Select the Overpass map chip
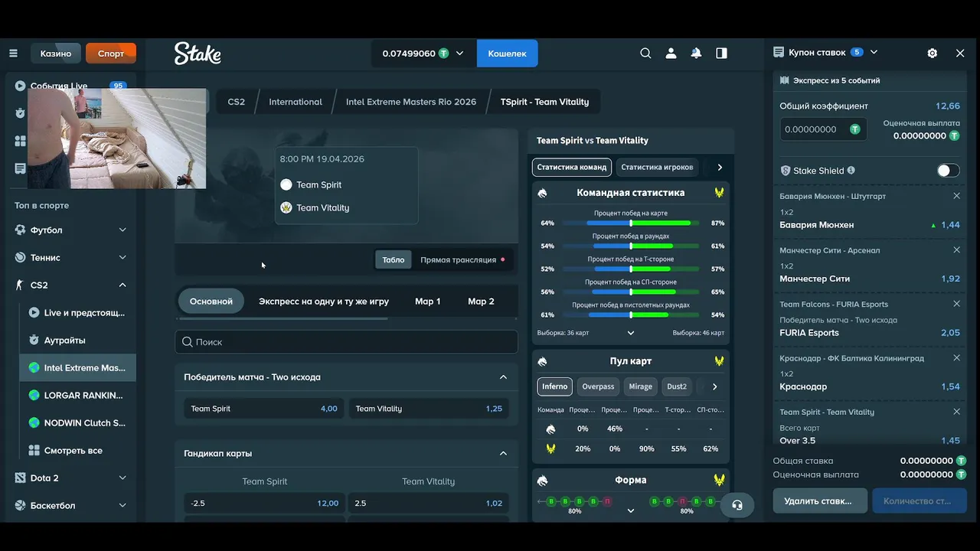Viewport: 980px width, 551px height. [598, 386]
